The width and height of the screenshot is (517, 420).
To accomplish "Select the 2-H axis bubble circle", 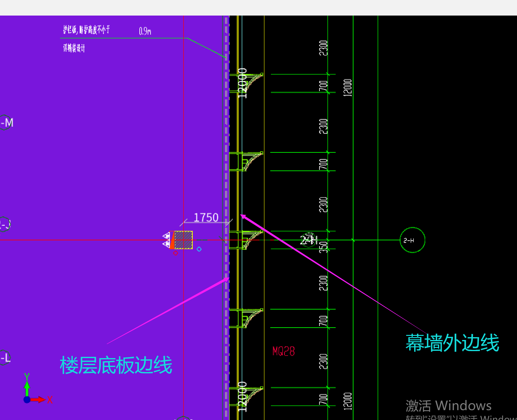I will point(412,240).
